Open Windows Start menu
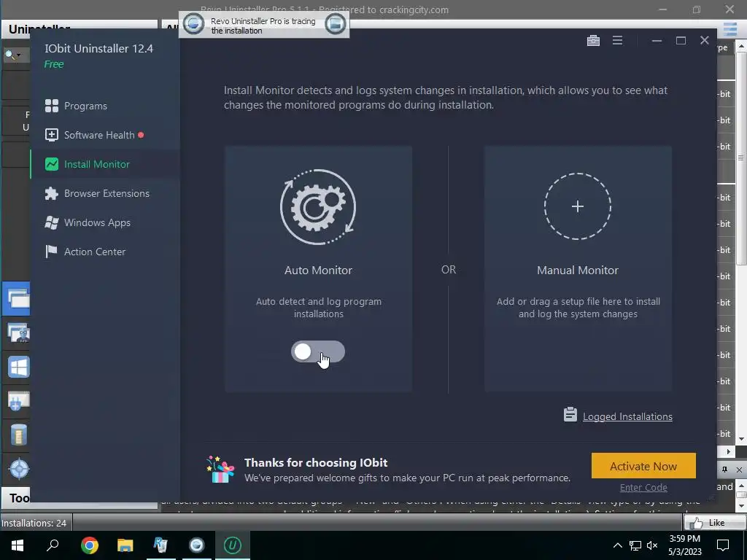The width and height of the screenshot is (747, 560). pos(18,545)
